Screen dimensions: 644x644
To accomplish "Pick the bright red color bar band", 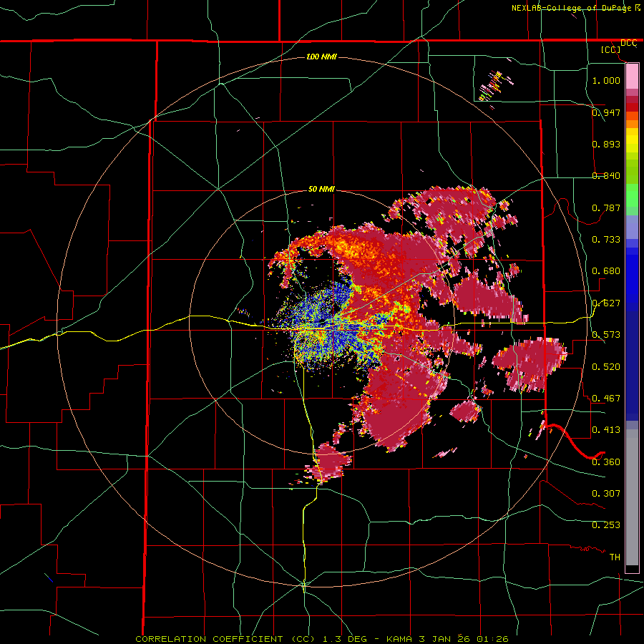I will pos(632,107).
